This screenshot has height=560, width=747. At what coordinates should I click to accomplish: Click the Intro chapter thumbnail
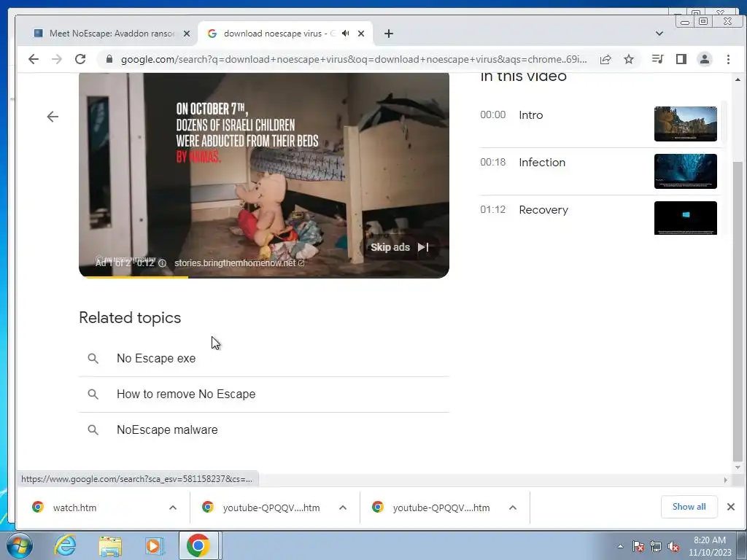point(686,124)
